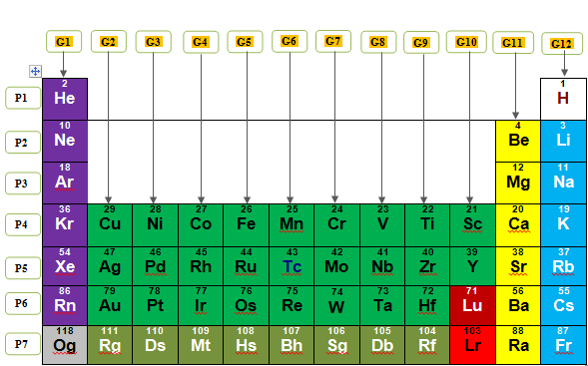This screenshot has height=366, width=588.
Task: Select the K potassium cell
Action: (x=564, y=225)
